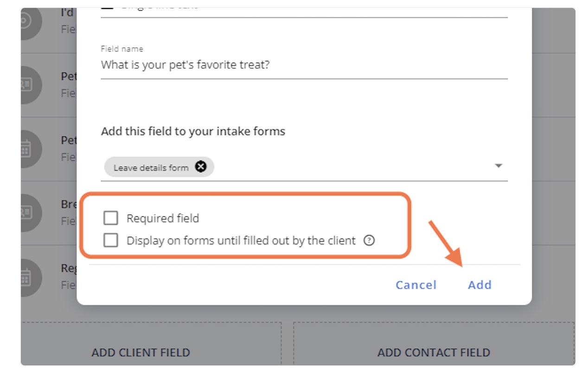Click the contact card icon beside the 'Bre' row

pos(26,213)
